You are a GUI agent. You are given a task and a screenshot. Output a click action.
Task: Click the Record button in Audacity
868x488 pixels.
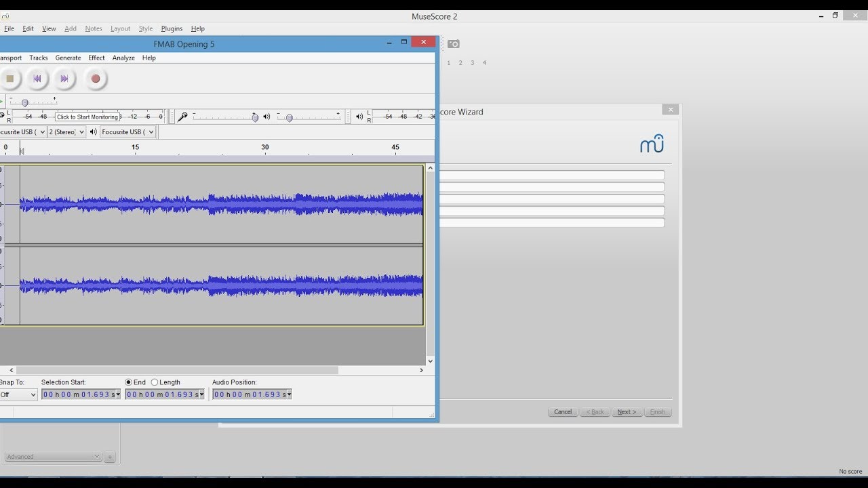coord(96,79)
